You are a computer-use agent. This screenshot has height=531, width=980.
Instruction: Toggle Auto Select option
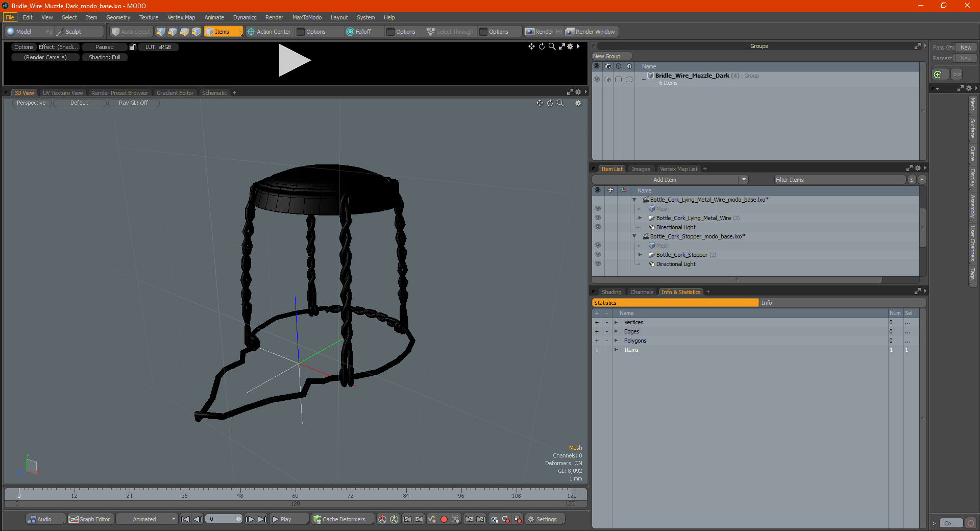[x=131, y=32]
